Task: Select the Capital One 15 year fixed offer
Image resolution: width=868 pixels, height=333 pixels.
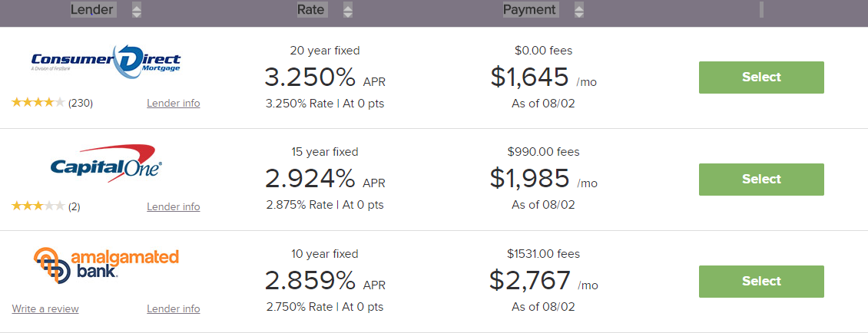Action: pos(760,179)
